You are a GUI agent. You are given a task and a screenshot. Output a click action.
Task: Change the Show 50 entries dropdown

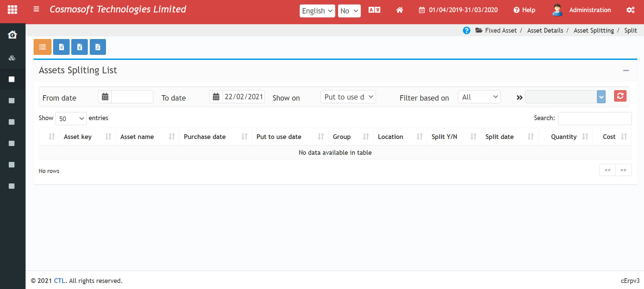(x=71, y=118)
